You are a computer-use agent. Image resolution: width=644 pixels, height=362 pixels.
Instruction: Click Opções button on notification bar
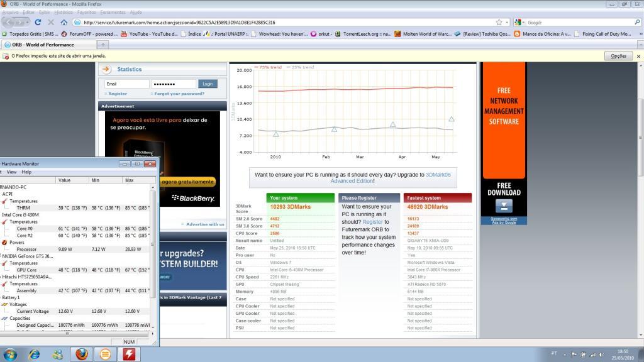pos(618,56)
